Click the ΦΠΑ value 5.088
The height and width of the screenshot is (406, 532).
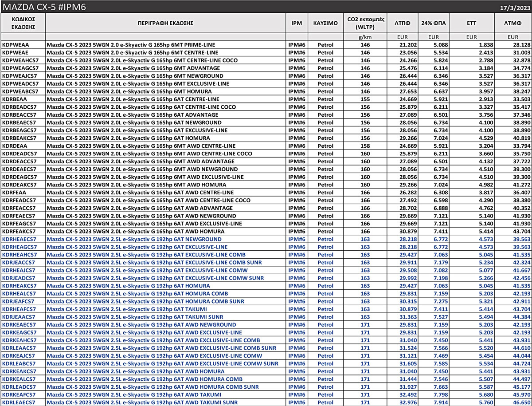pyautogui.click(x=442, y=45)
